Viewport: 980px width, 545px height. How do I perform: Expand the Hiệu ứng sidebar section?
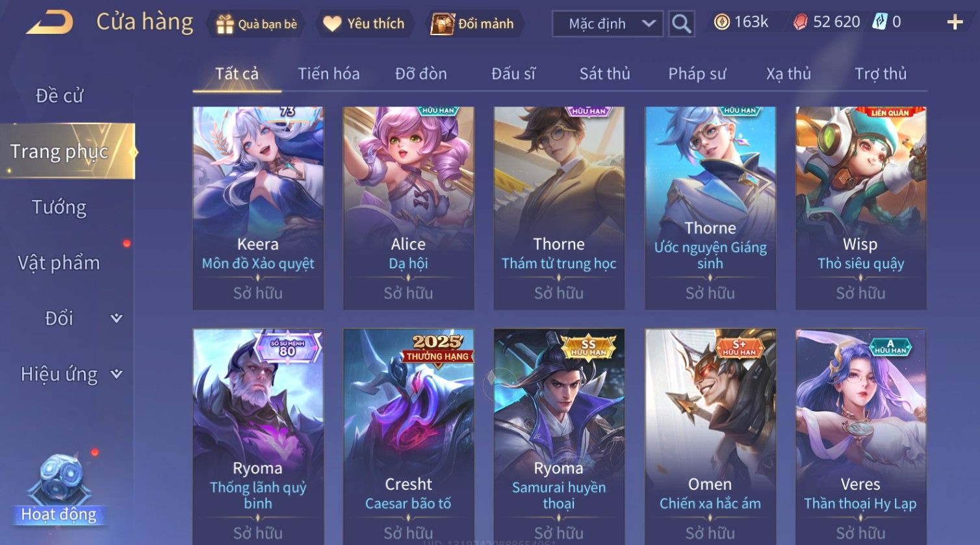point(116,374)
